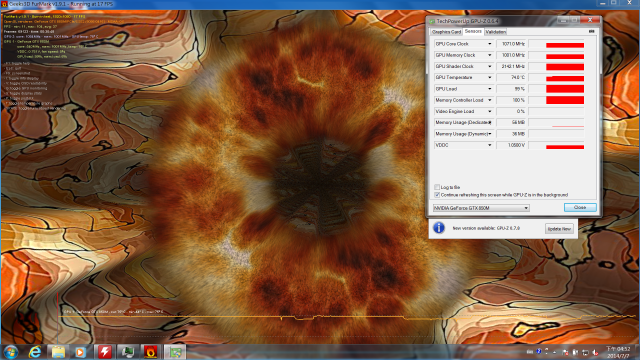Enable the Log to file checkbox
The image size is (640, 360).
pos(437,187)
